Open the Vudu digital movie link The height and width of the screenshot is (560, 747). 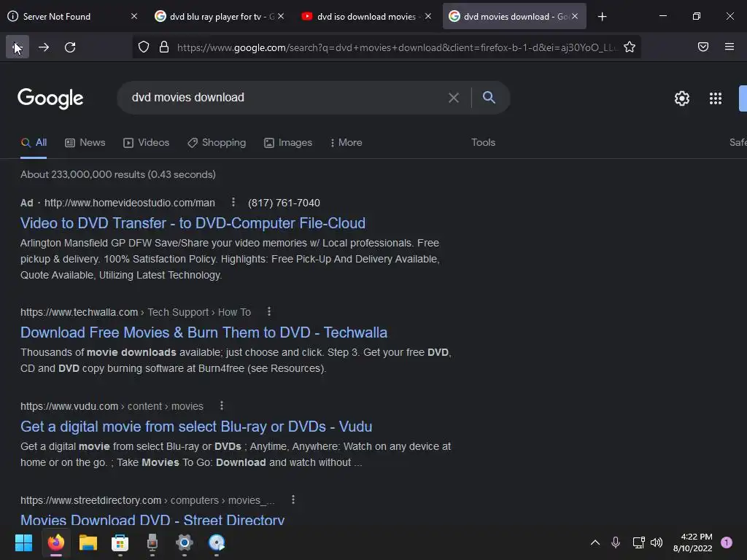pyautogui.click(x=196, y=426)
